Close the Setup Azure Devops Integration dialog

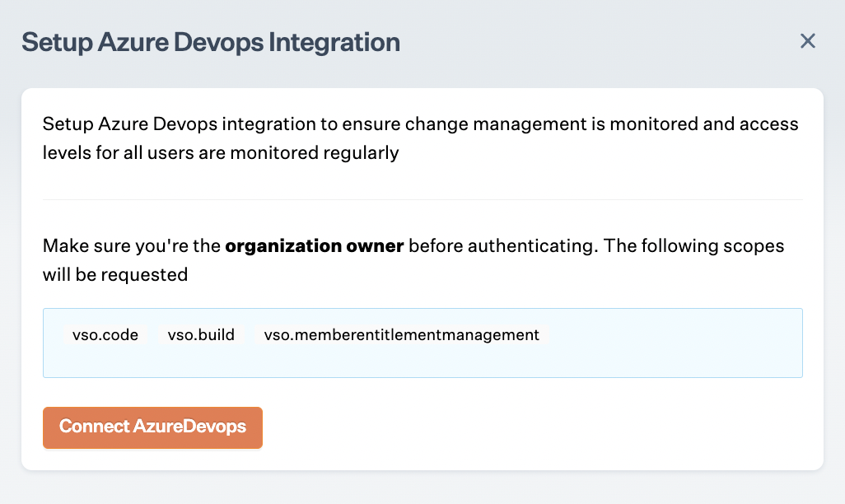(807, 41)
